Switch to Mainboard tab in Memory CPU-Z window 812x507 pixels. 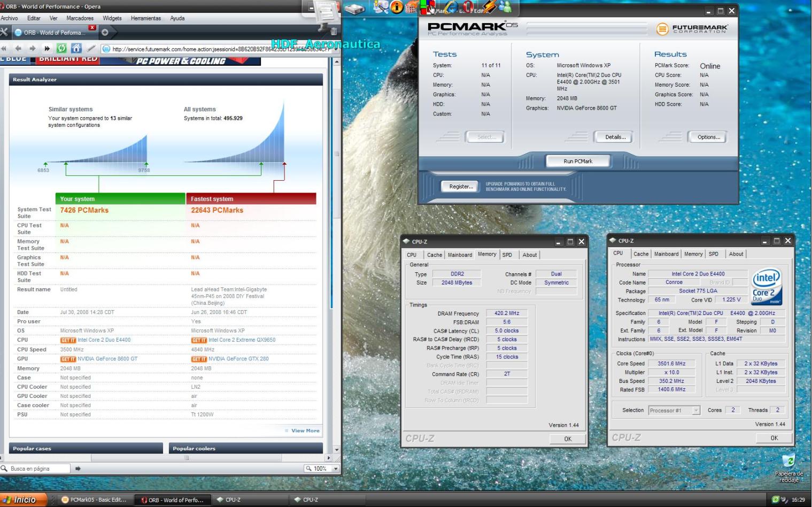coord(460,255)
